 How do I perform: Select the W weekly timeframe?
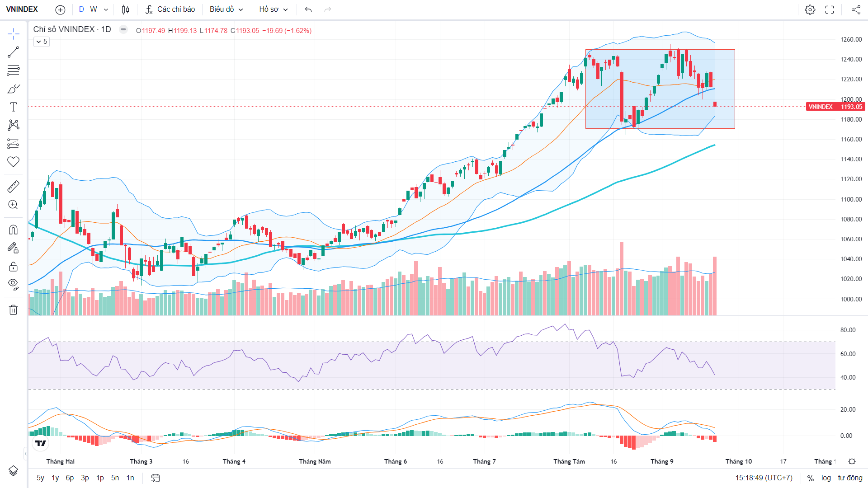[x=94, y=9]
